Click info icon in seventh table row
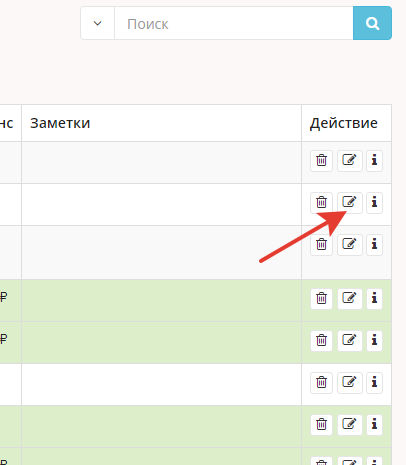The height and width of the screenshot is (465, 406). [x=374, y=425]
